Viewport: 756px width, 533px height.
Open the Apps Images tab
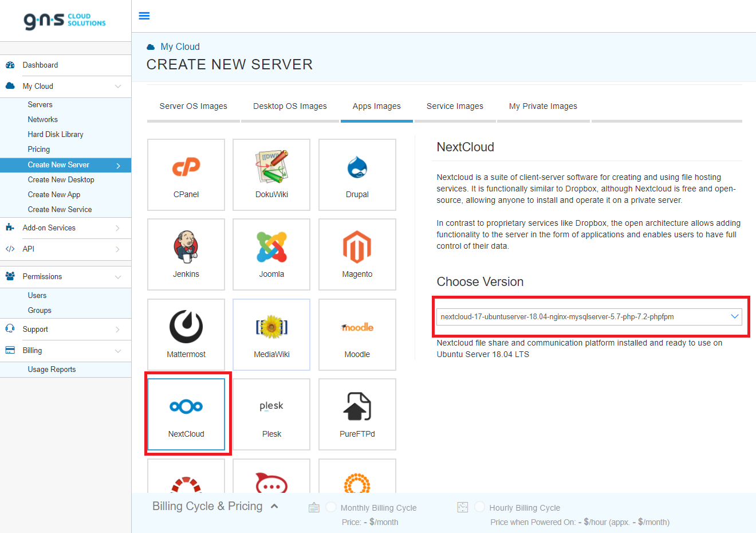click(377, 106)
